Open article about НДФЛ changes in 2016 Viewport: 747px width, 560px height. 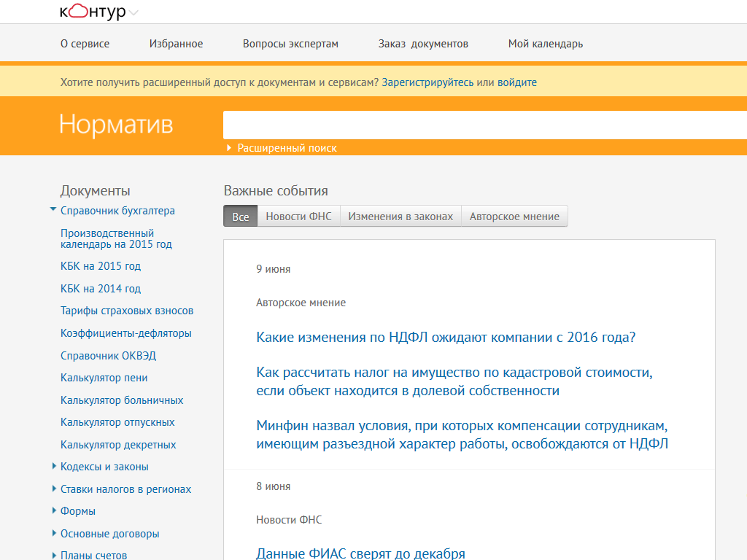[x=446, y=337]
